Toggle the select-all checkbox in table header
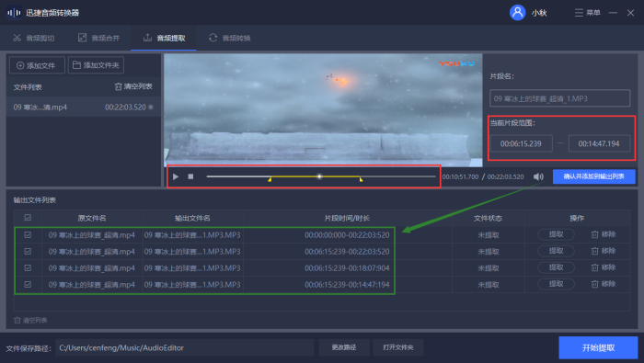 pos(28,218)
